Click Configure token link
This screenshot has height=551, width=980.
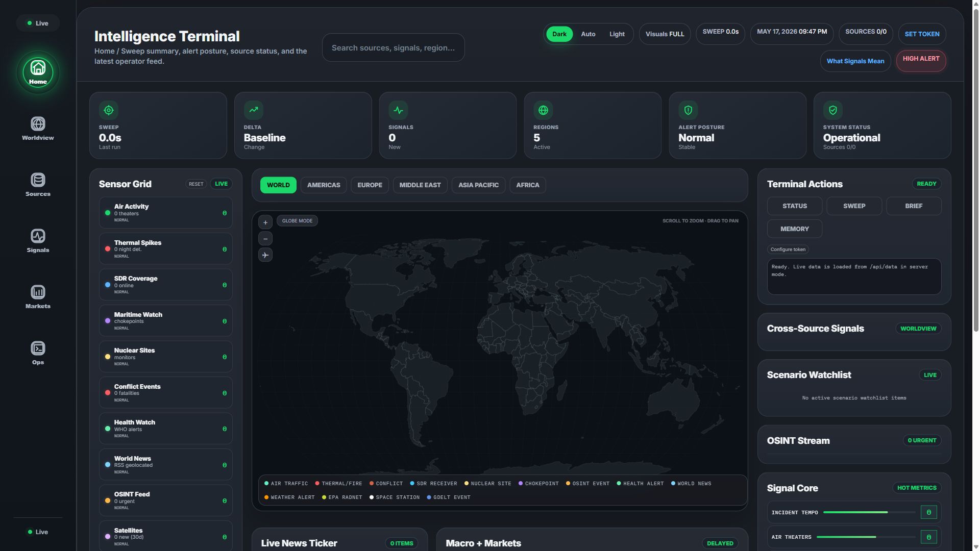coord(788,249)
